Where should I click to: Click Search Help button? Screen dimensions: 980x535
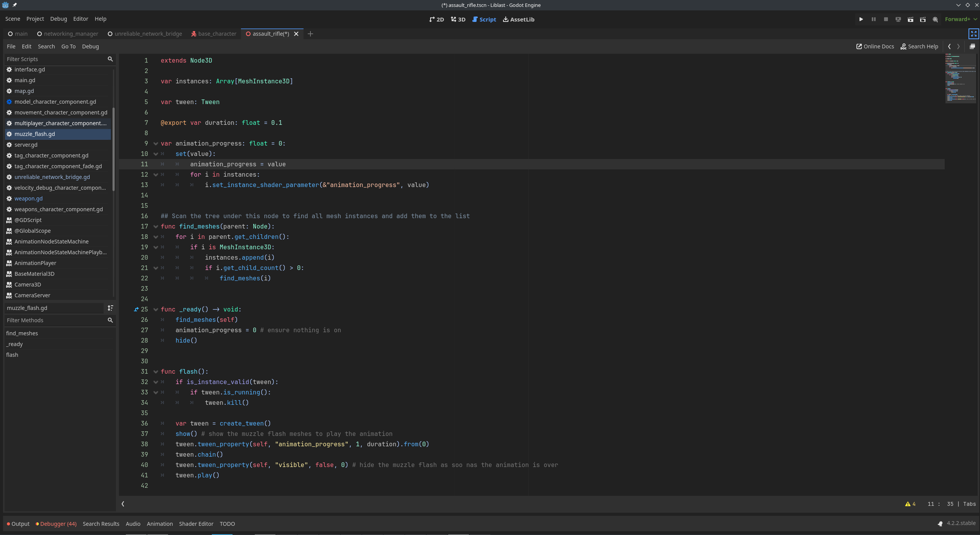(919, 46)
